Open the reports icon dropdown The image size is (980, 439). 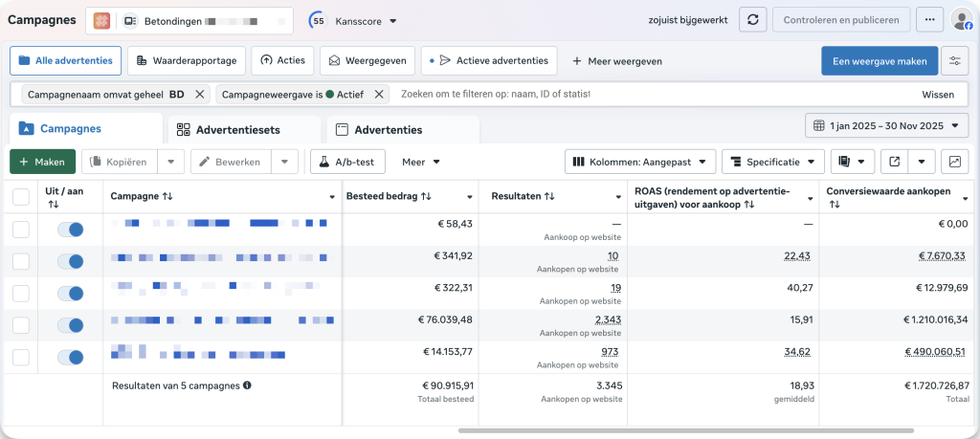(852, 162)
